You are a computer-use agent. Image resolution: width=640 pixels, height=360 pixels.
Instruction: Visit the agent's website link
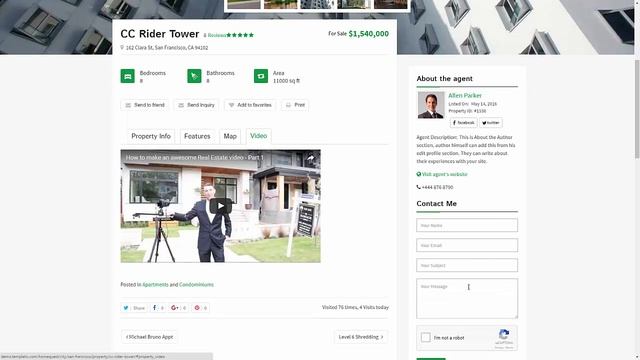pyautogui.click(x=442, y=174)
